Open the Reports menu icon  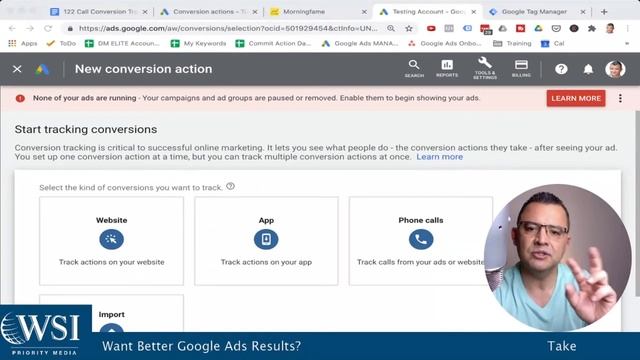[447, 69]
